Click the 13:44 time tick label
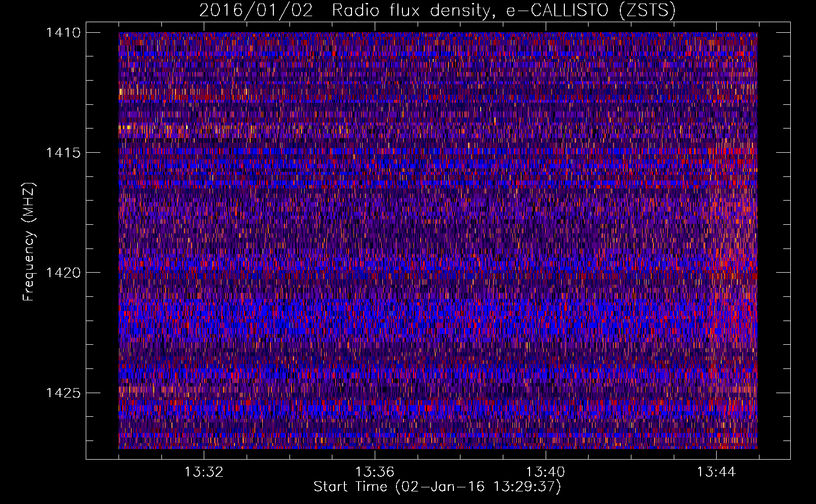Viewport: 816px width, 504px height. click(717, 472)
